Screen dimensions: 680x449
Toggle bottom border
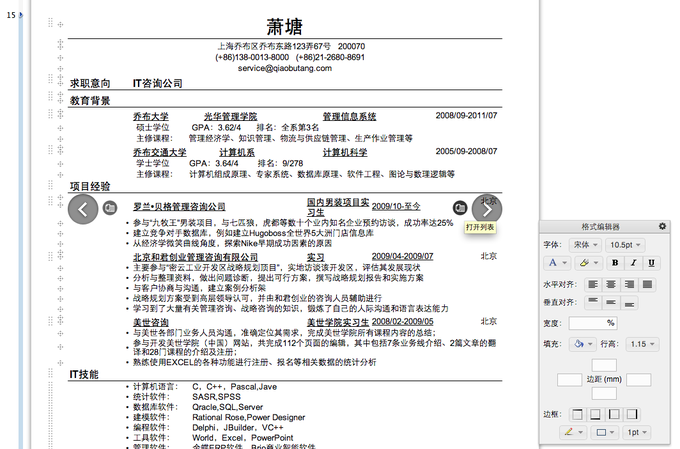pyautogui.click(x=595, y=414)
